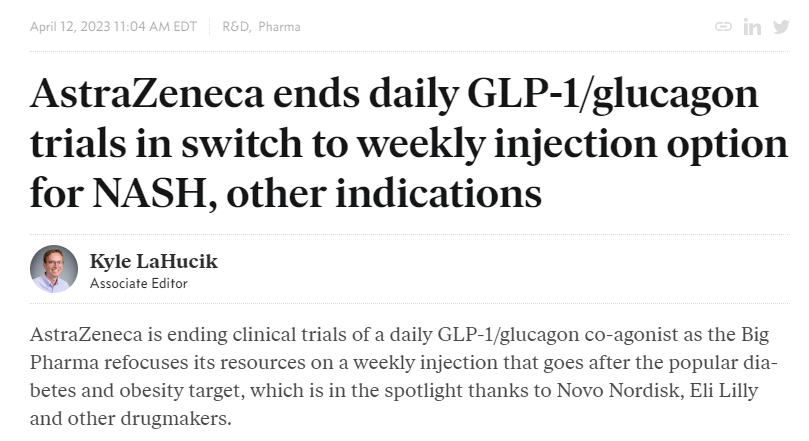Image resolution: width=809 pixels, height=441 pixels.
Task: Share article on LinkedIn
Action: (x=752, y=26)
